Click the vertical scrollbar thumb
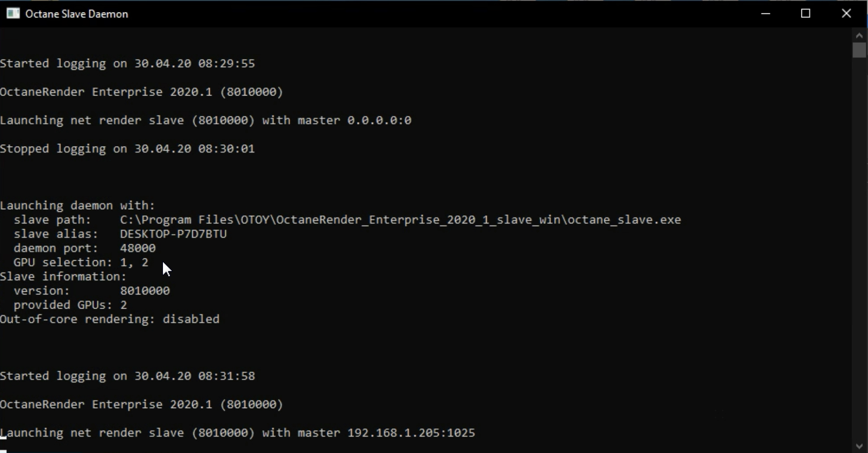868x453 pixels. click(x=859, y=50)
